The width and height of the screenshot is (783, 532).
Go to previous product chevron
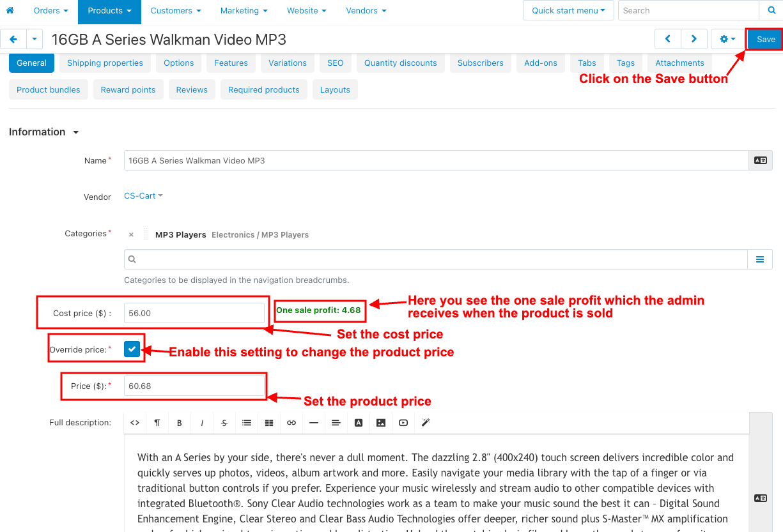668,39
